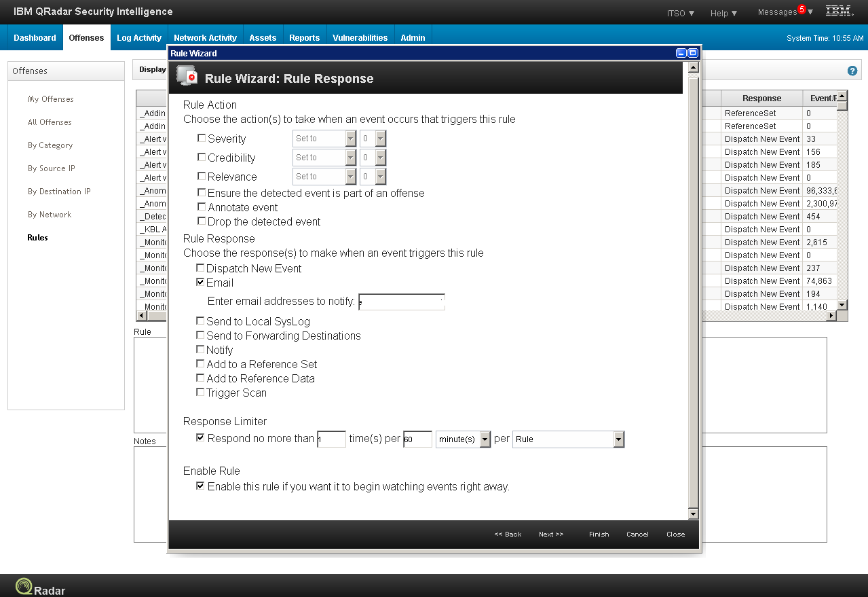Minimize the Rule Wizard window
The image size is (868, 597).
681,53
